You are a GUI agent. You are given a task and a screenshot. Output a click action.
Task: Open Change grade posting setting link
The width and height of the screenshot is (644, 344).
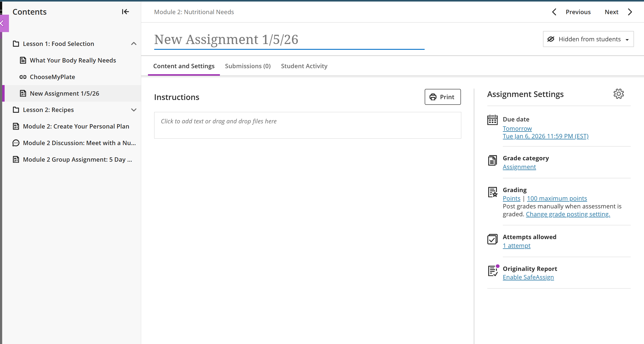tap(568, 214)
